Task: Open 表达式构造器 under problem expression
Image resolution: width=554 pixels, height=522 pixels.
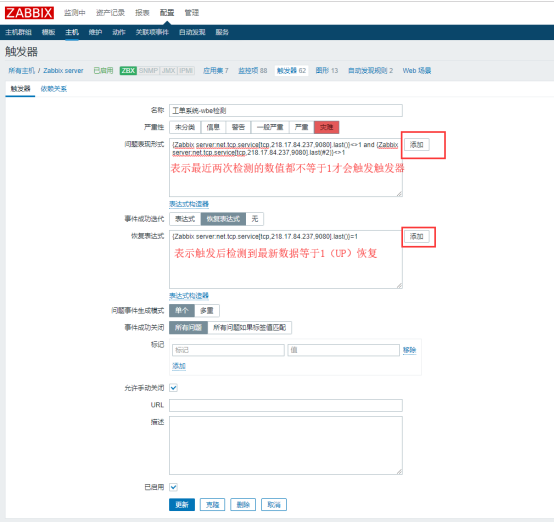Action: 189,204
